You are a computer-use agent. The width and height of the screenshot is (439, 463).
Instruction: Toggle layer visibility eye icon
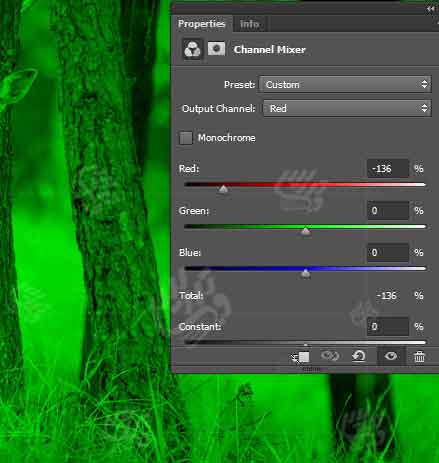point(391,356)
